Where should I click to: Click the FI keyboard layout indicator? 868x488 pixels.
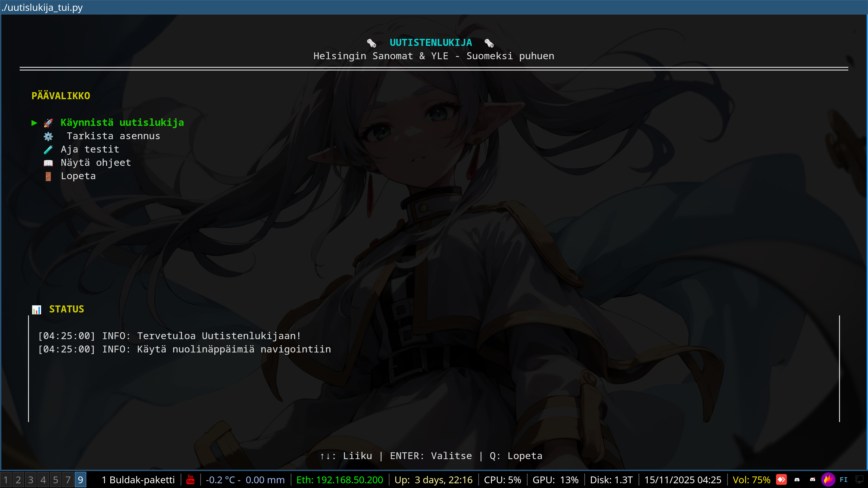point(843,480)
